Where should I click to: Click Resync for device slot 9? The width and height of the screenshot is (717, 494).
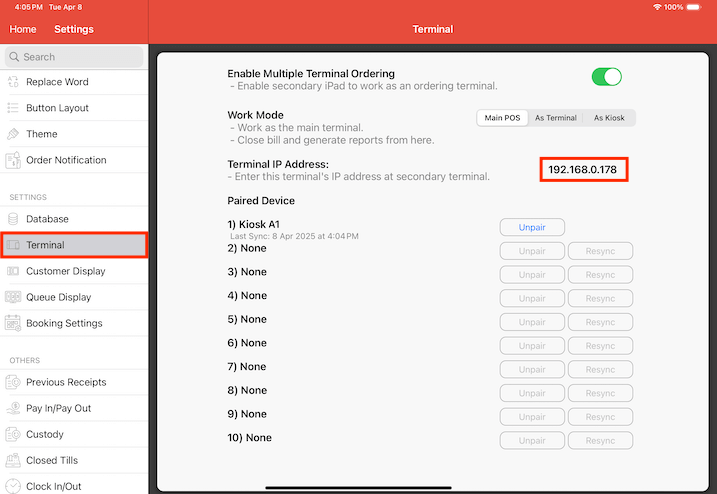600,417
